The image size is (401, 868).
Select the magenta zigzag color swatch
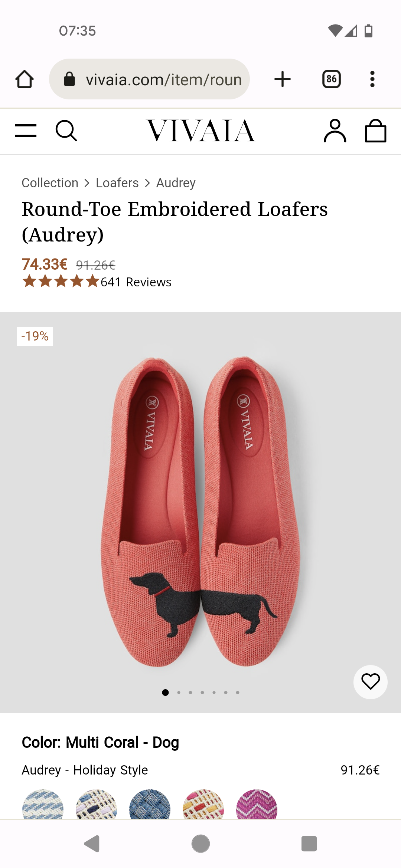pyautogui.click(x=257, y=805)
